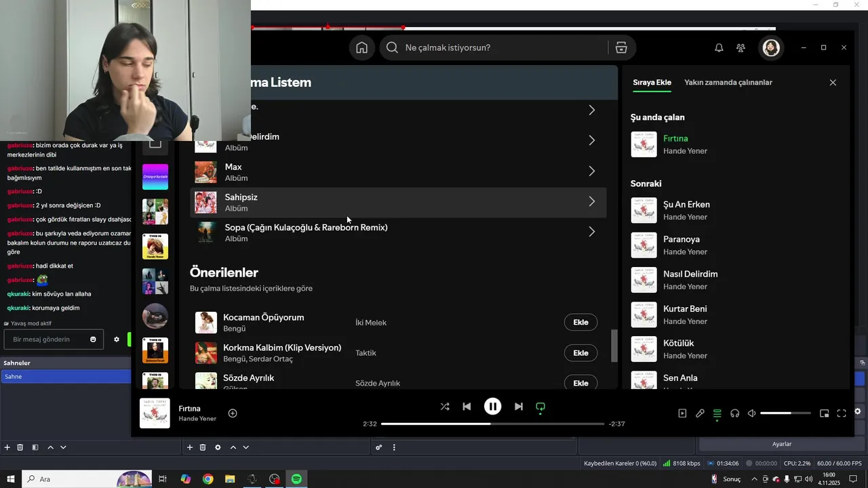Open the Windows notification center
Screen dimensions: 868x488
[853, 479]
